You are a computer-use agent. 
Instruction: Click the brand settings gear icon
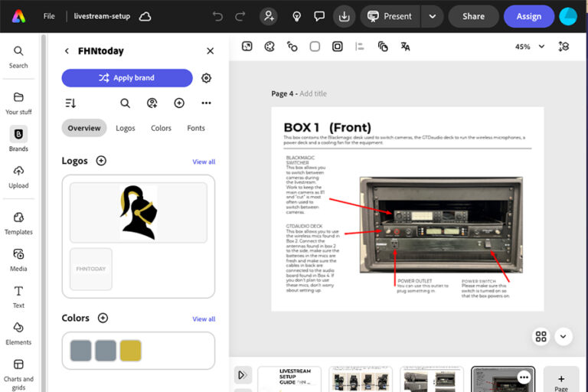tap(206, 78)
